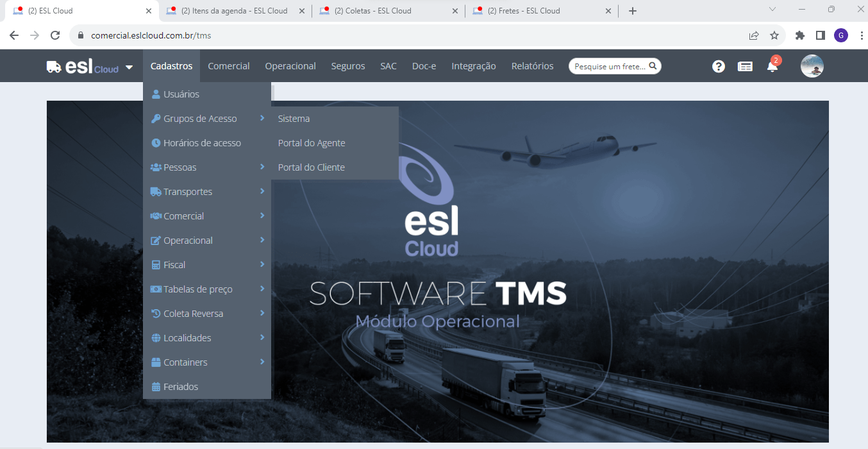Viewport: 868px width, 449px height.
Task: Toggle the browser side panel icon
Action: pos(820,35)
